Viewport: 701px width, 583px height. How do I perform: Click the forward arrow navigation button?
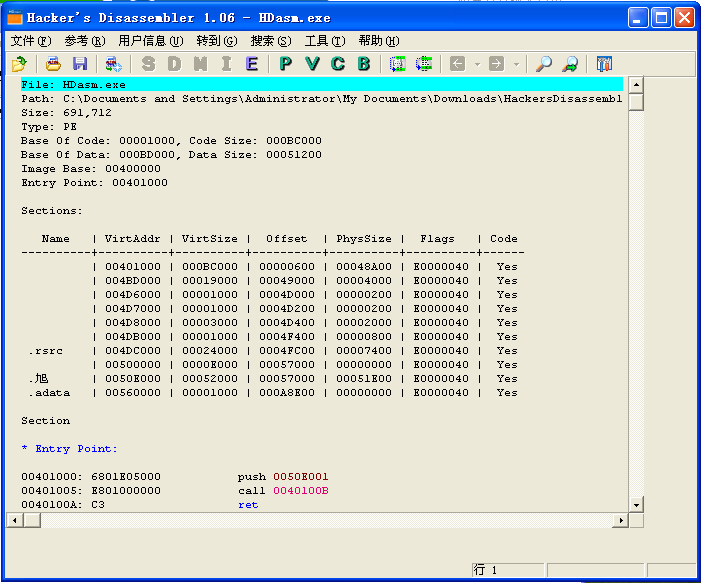point(496,64)
